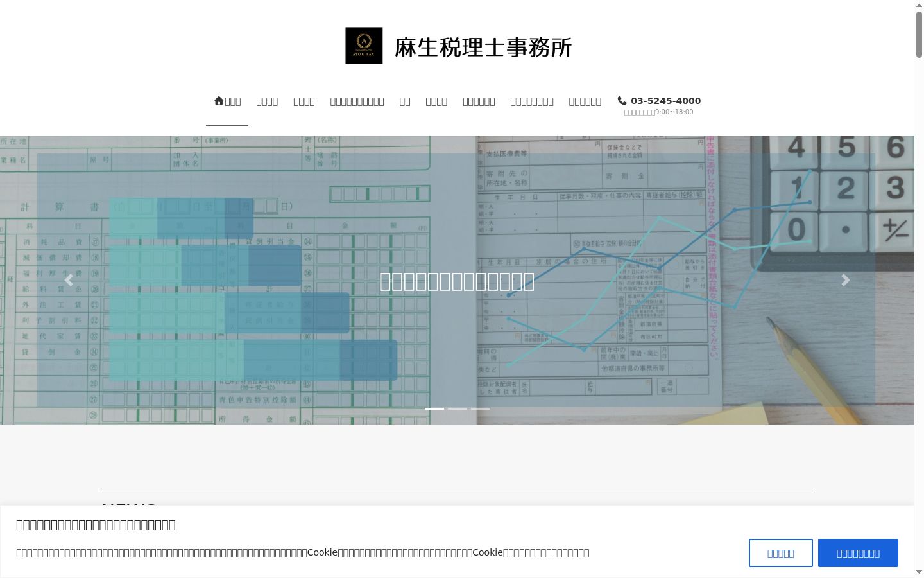The width and height of the screenshot is (924, 578).
Task: Jump to the second carousel indicator bar
Action: tap(458, 408)
